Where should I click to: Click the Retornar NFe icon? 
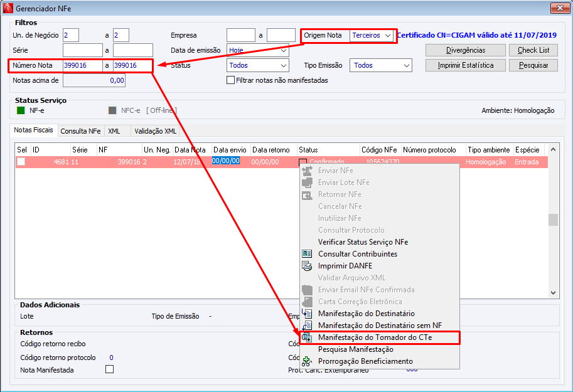[x=307, y=194]
